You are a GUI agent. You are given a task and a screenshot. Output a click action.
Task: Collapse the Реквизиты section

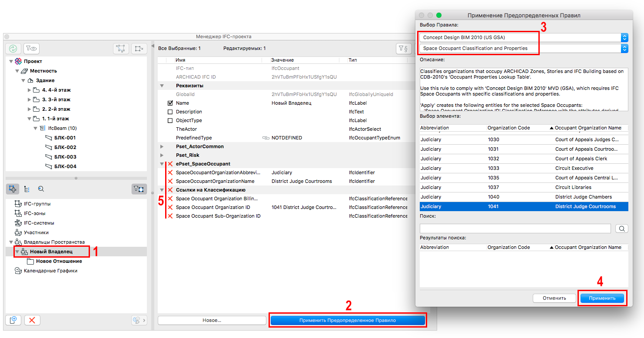click(162, 86)
